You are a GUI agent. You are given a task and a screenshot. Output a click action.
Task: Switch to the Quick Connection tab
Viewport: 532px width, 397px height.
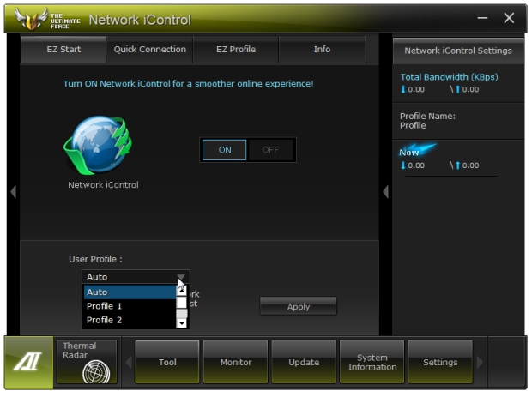coord(149,50)
